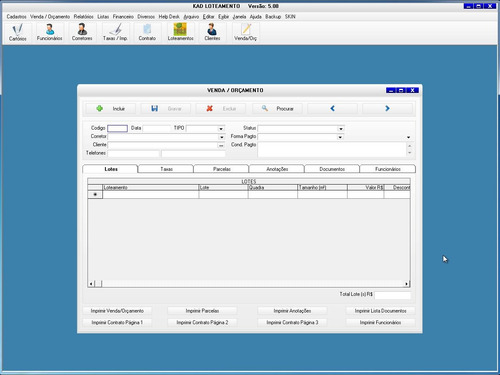
Task: Open the Cadastros menu
Action: click(16, 17)
